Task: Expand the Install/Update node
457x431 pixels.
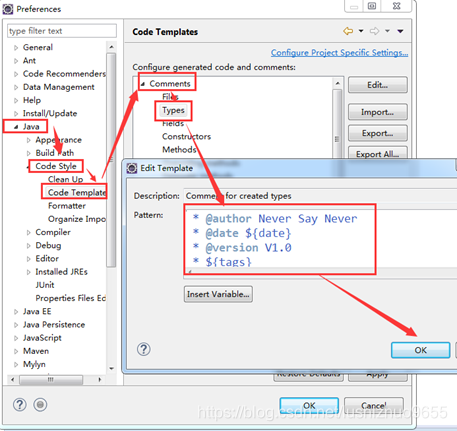Action: 16,114
